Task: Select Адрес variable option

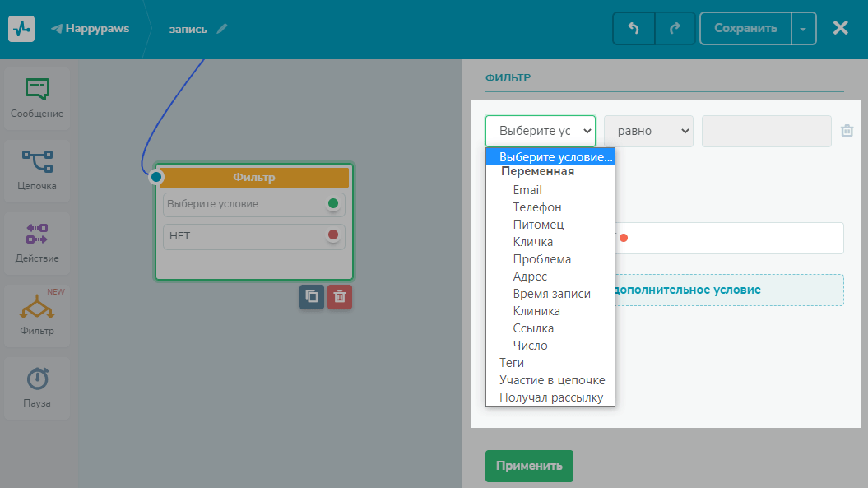Action: 550,277
